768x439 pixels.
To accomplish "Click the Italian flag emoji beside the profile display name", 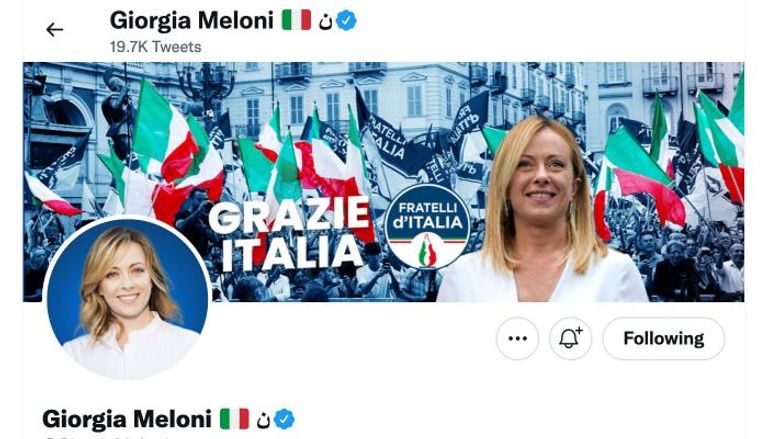I will pyautogui.click(x=234, y=419).
